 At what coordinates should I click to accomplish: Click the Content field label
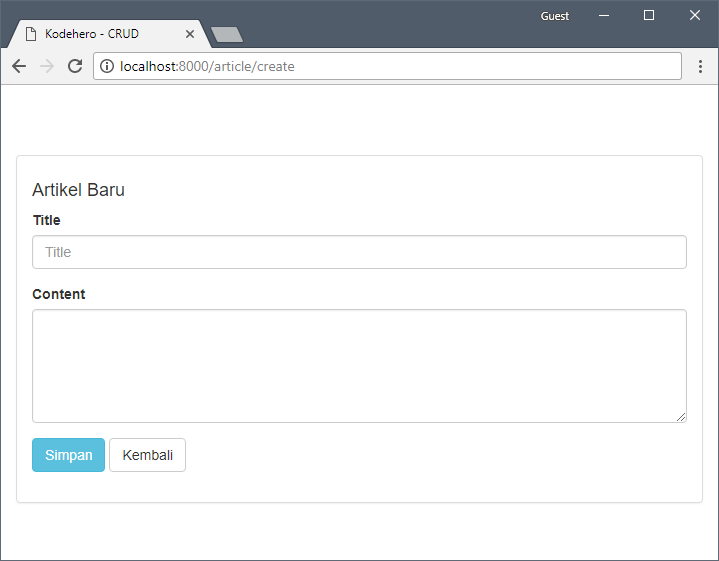pyautogui.click(x=59, y=294)
